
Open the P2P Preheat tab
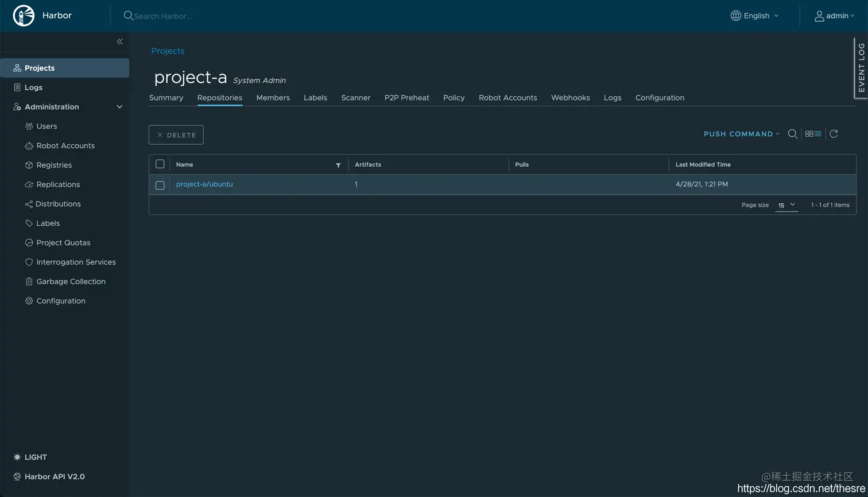click(407, 98)
